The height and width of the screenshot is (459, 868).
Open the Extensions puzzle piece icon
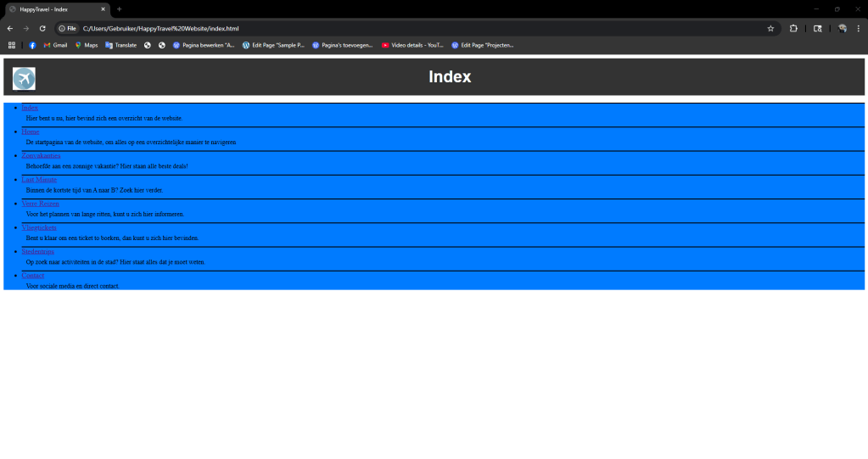click(793, 28)
